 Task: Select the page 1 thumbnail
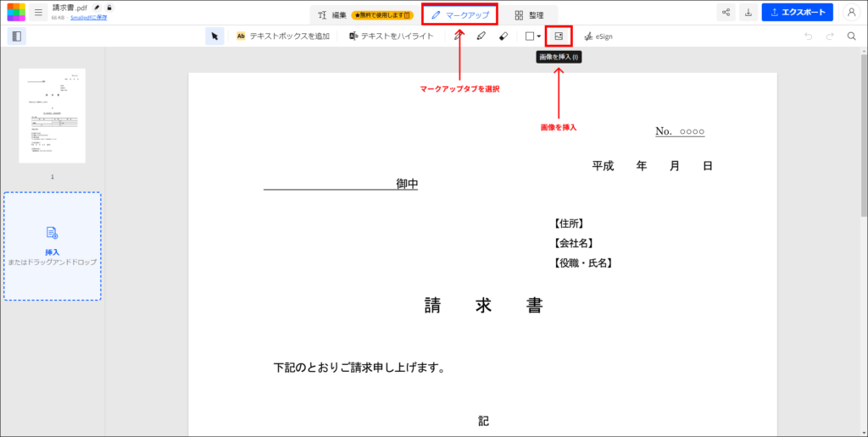tap(52, 116)
